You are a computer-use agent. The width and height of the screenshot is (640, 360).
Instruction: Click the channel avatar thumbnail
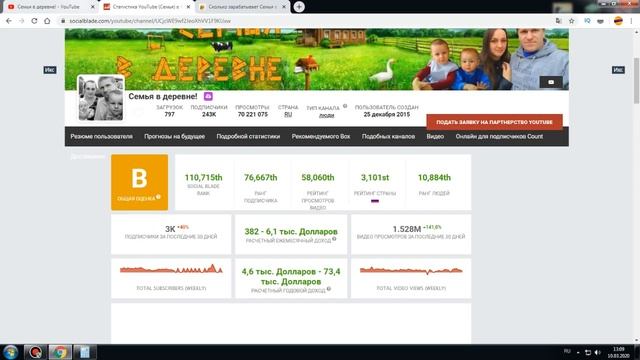[x=101, y=98]
